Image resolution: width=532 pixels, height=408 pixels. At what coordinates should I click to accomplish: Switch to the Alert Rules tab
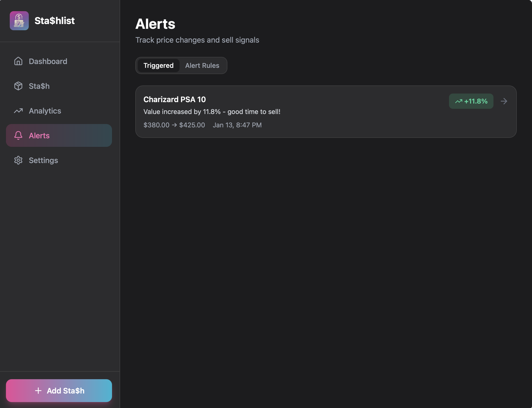202,65
